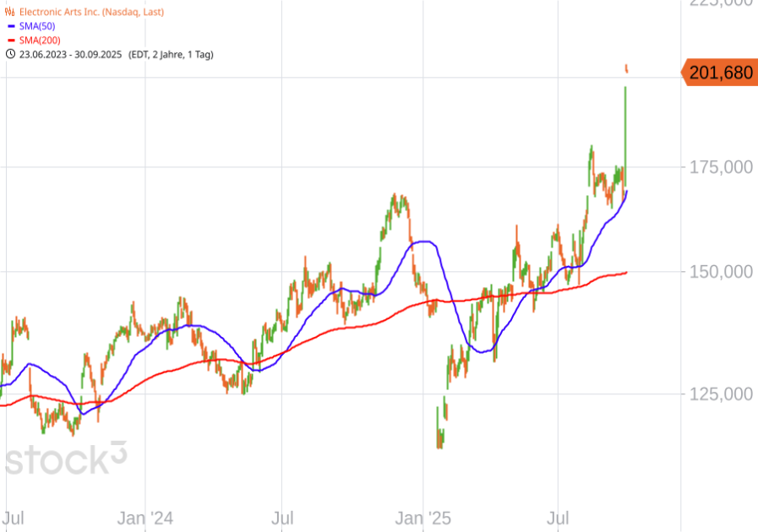
Task: Click the latest candle above 200,000
Action: coord(627,68)
